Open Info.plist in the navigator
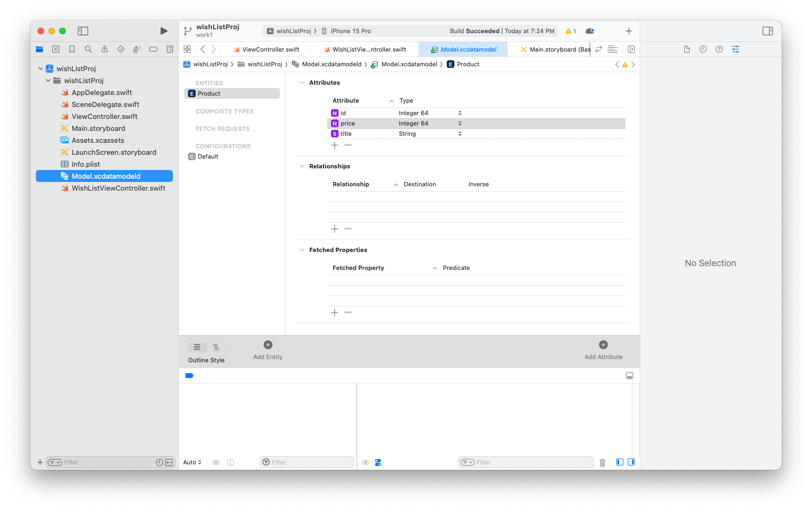The width and height of the screenshot is (812, 510). pos(86,164)
